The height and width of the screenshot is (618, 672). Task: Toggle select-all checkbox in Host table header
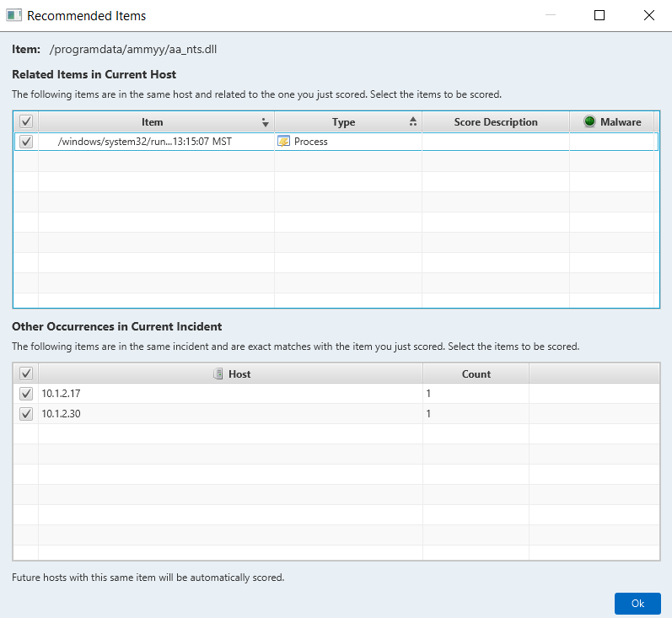point(26,373)
